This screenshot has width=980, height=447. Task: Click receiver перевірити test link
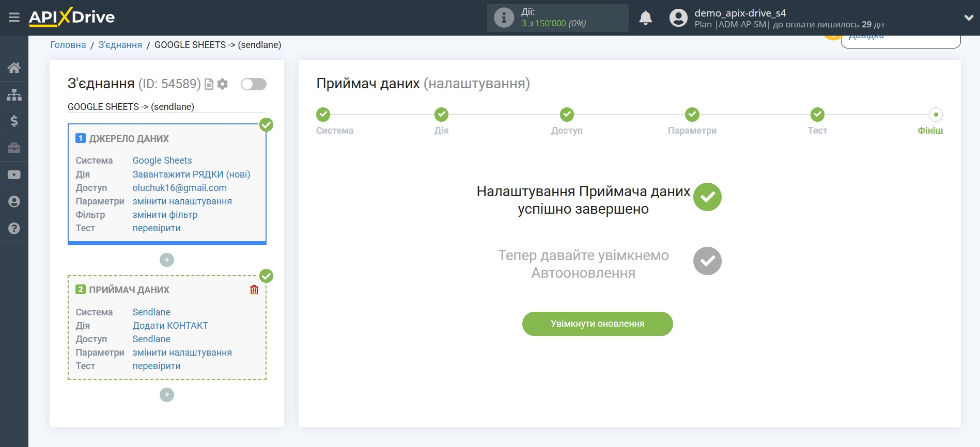click(x=157, y=366)
